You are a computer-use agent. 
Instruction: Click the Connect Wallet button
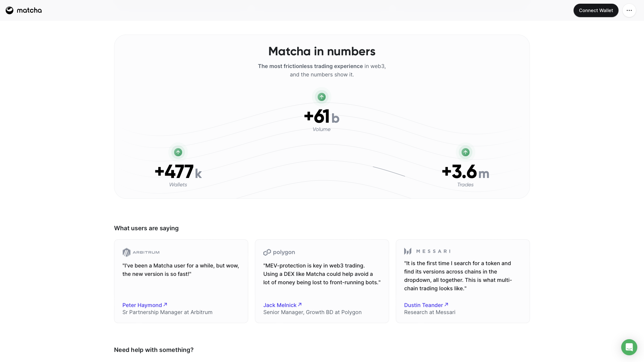tap(596, 10)
